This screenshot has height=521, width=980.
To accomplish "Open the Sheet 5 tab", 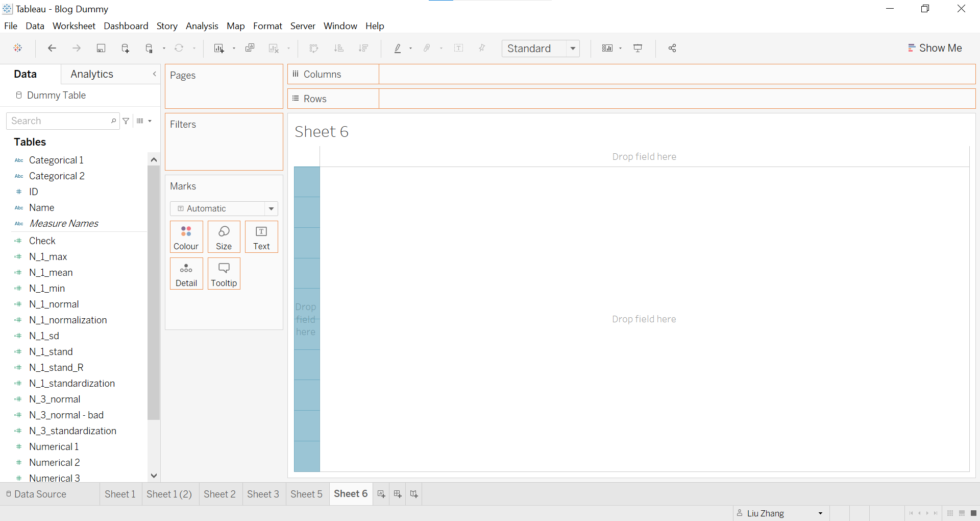I will 306,494.
